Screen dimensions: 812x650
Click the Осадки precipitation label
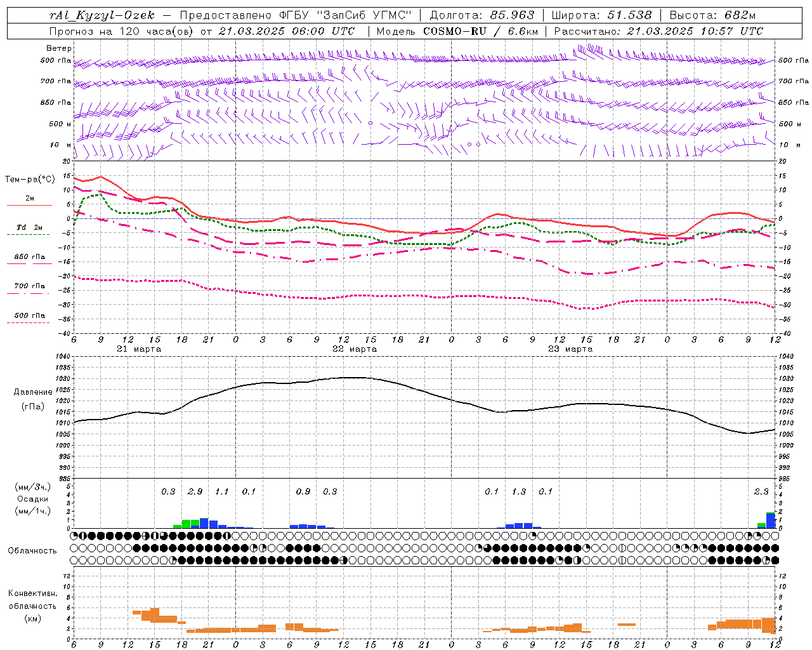32,499
